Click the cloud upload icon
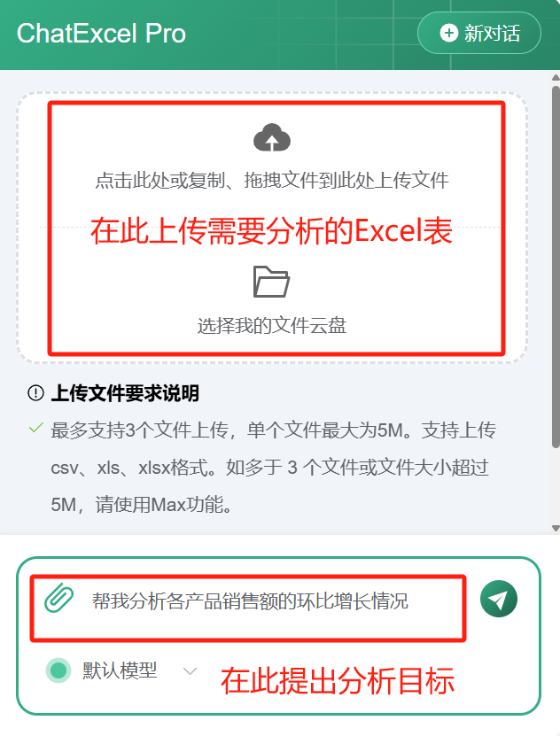This screenshot has width=560, height=736. 272,137
